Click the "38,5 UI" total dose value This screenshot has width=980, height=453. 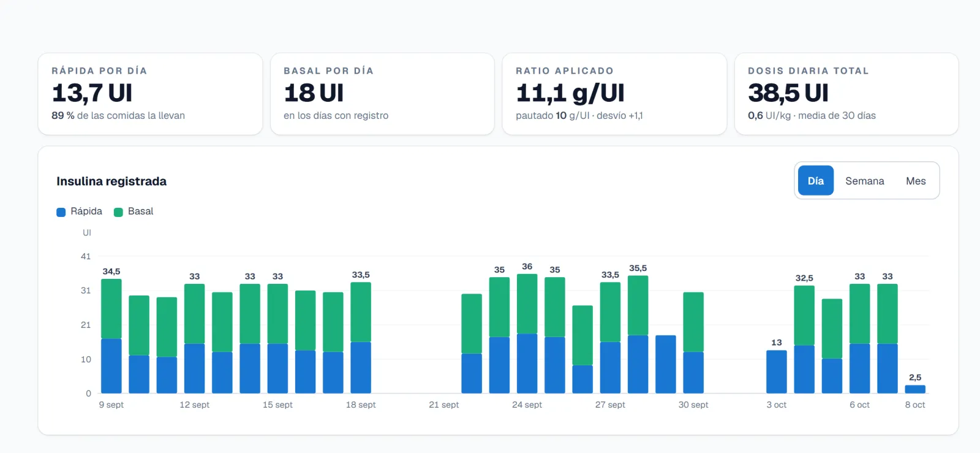788,93
